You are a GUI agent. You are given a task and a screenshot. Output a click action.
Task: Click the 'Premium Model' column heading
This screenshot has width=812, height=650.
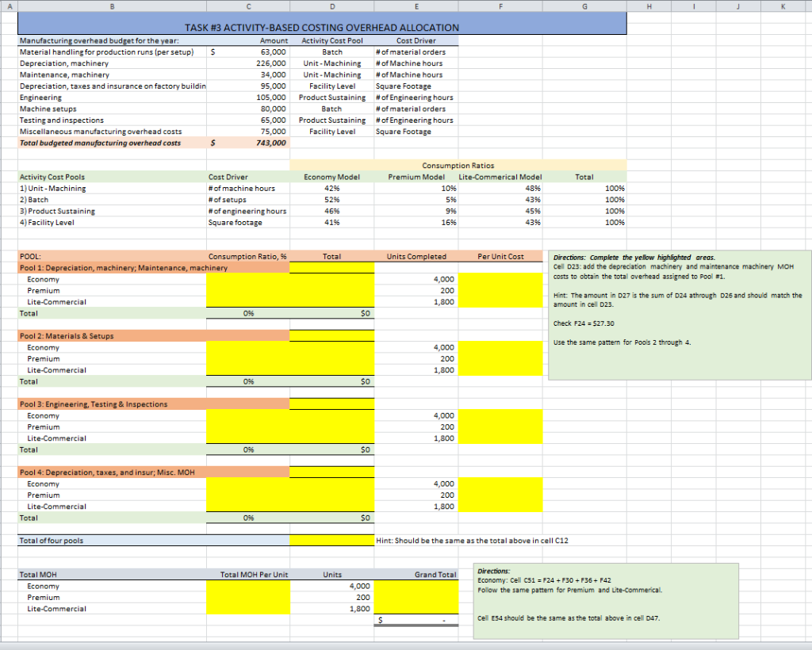pos(416,177)
